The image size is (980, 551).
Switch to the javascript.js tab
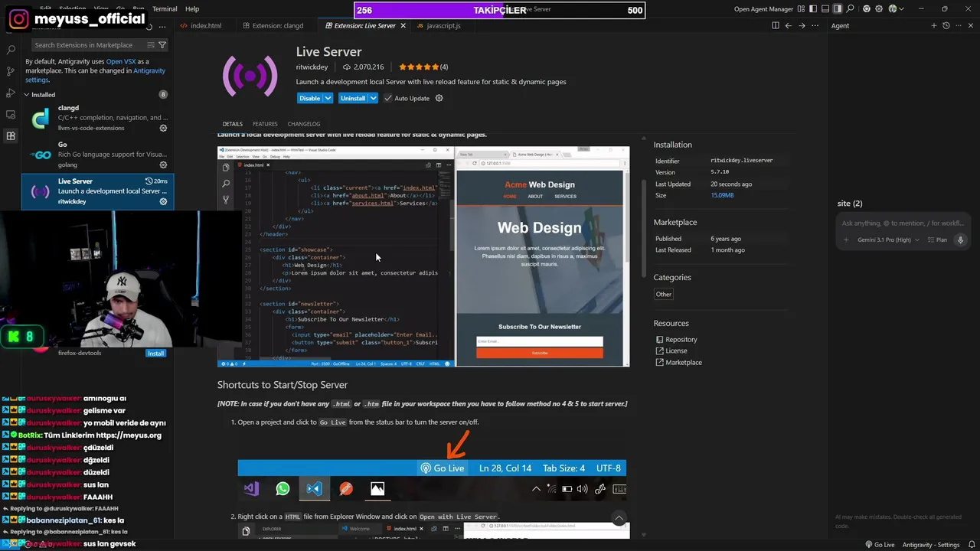444,25
